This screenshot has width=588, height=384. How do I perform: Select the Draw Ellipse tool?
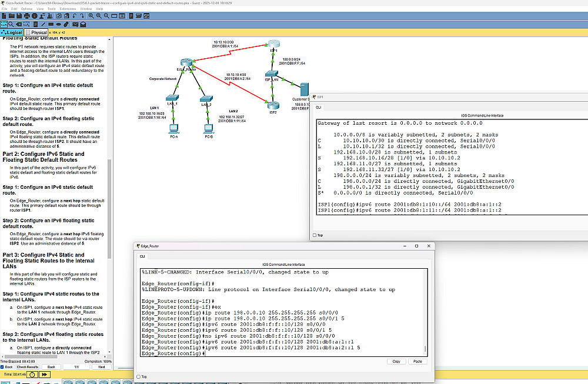point(58,24)
